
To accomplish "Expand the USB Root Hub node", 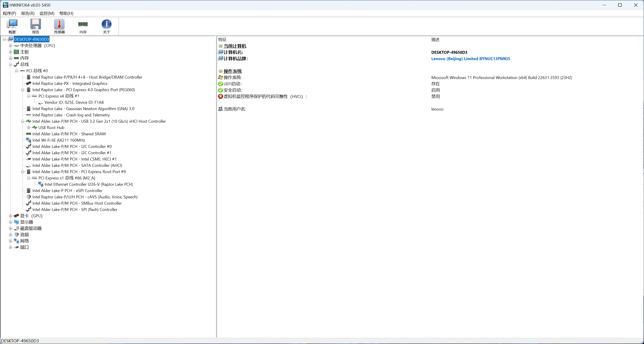I will 29,128.
